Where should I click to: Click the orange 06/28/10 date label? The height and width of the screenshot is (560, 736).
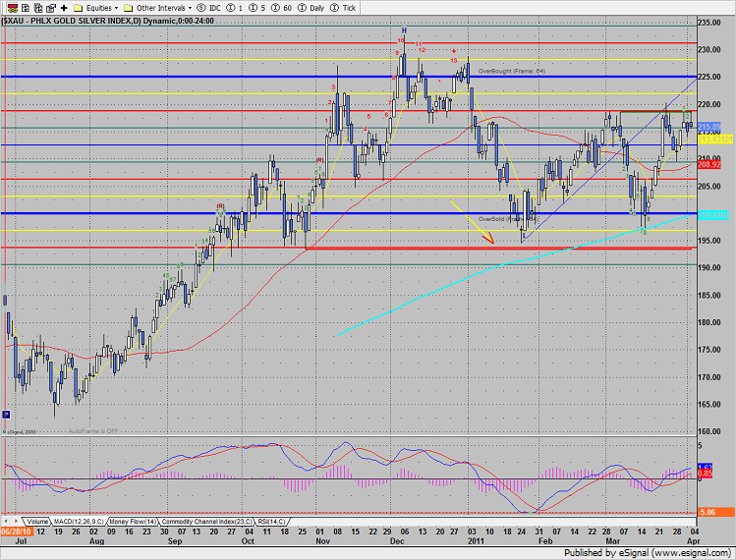pos(17,532)
